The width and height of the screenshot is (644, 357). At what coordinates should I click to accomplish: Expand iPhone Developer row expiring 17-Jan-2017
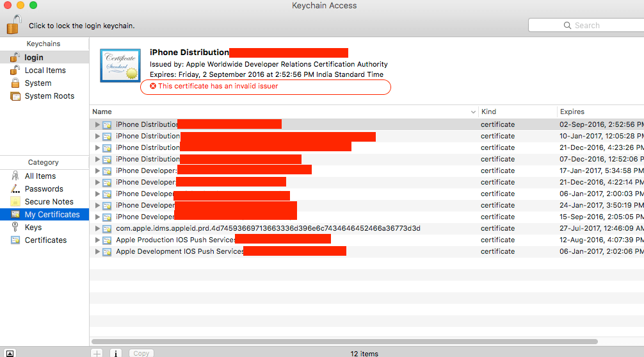click(97, 170)
